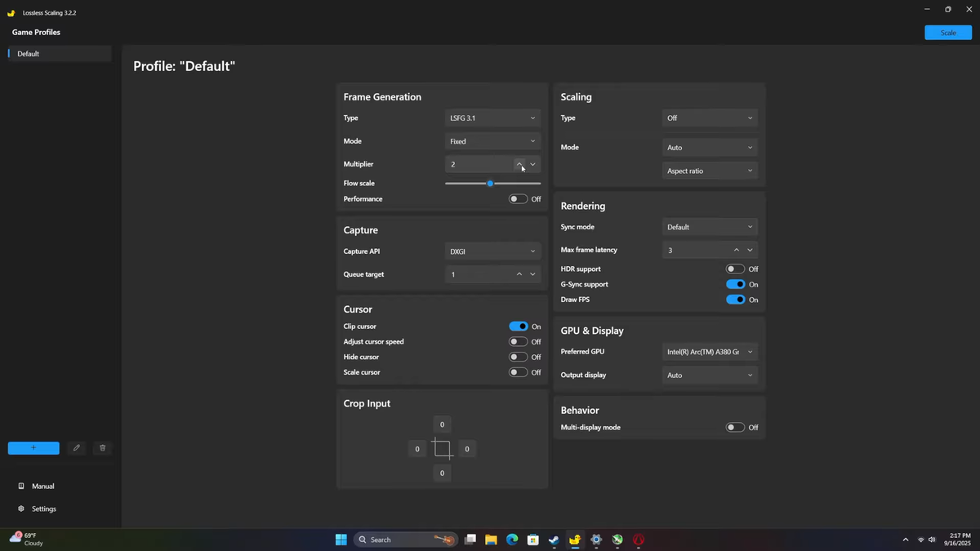Screen dimensions: 980x551
Task: Open the weather widget 69°F Cloudy
Action: (27, 539)
